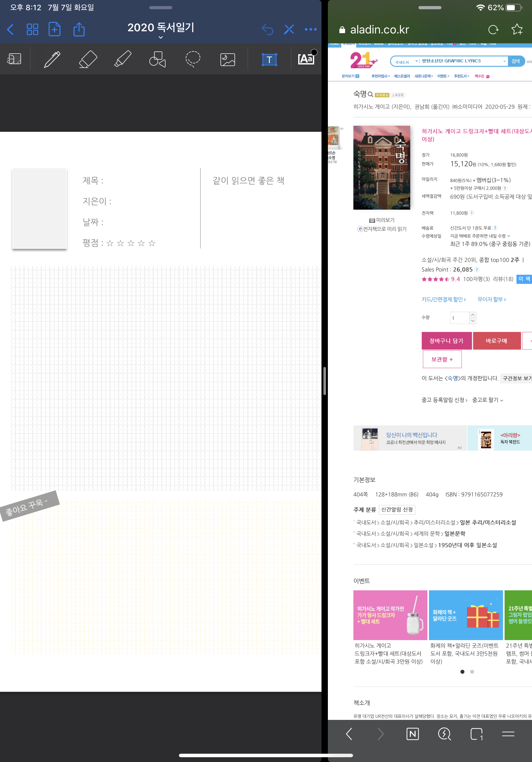
Task: Select the Image insert tool
Action: pyautogui.click(x=228, y=60)
